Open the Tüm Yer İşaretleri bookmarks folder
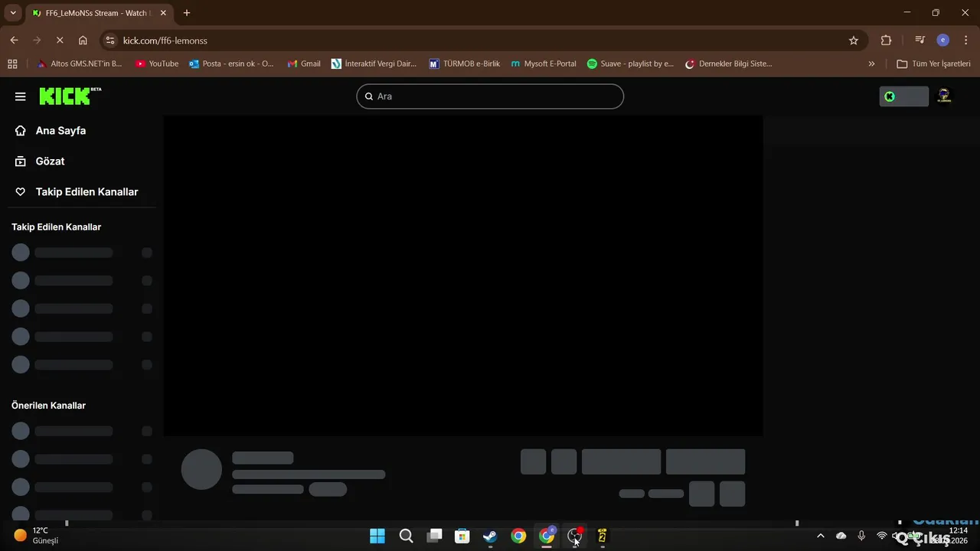 coord(933,64)
